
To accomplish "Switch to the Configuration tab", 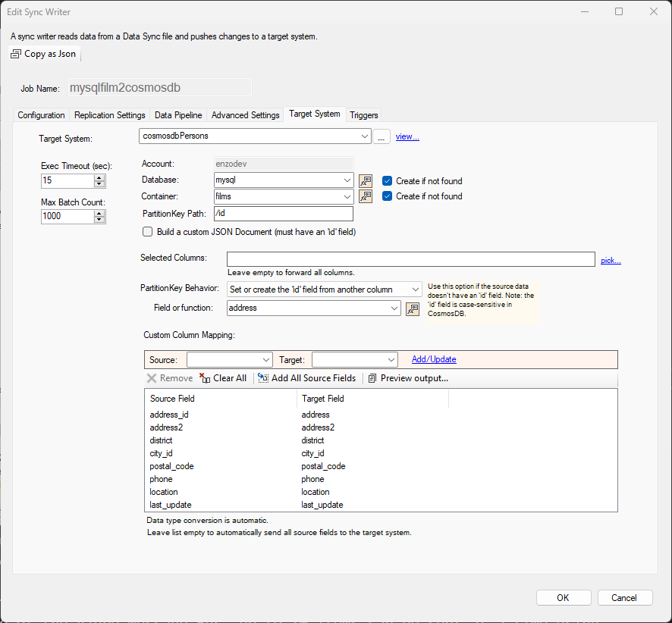I will pos(41,115).
